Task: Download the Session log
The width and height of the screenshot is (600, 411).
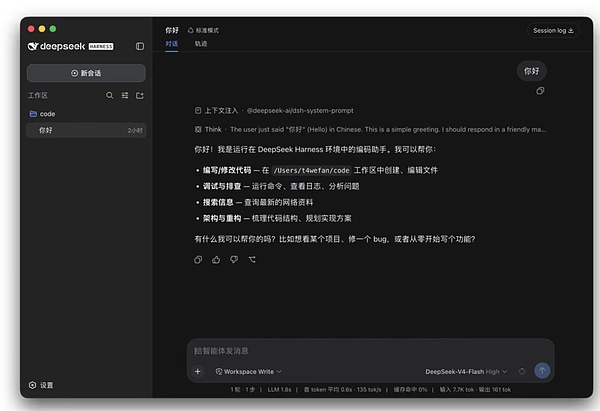Action: 553,31
